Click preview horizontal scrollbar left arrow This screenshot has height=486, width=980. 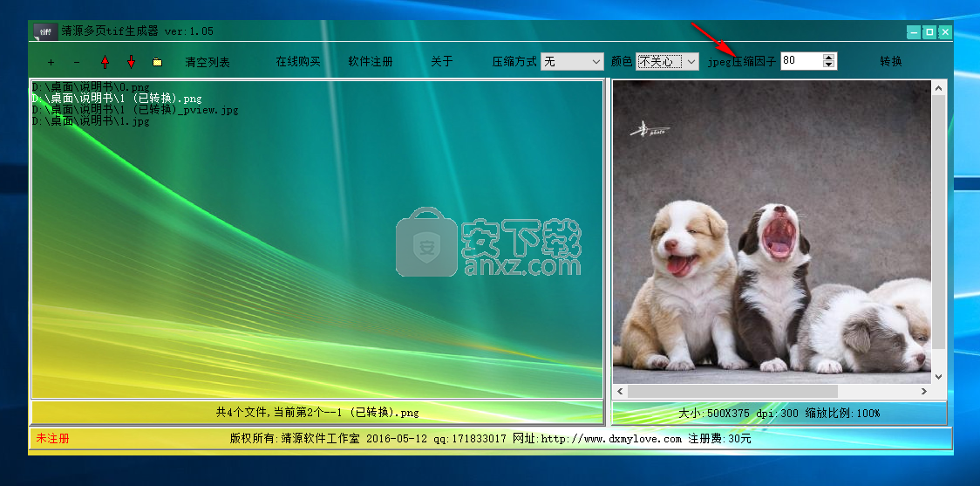tap(620, 391)
